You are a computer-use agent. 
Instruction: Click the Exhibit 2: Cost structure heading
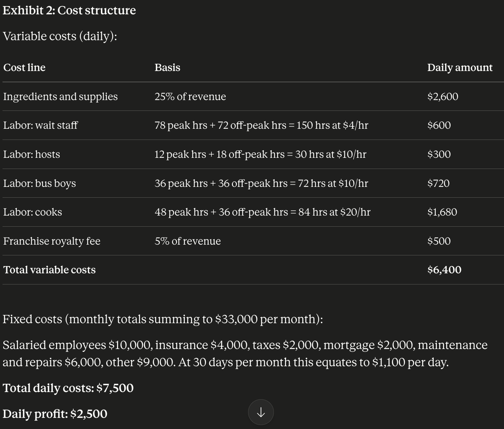tap(69, 10)
